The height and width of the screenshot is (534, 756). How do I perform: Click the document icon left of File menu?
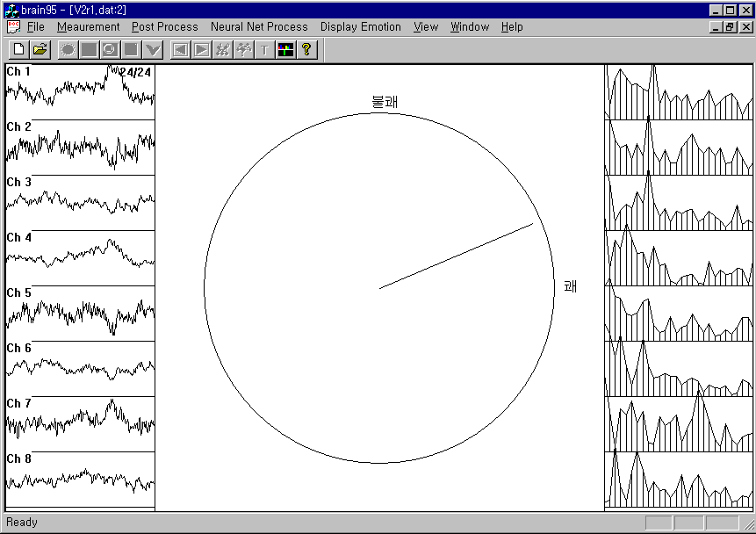pyautogui.click(x=13, y=27)
